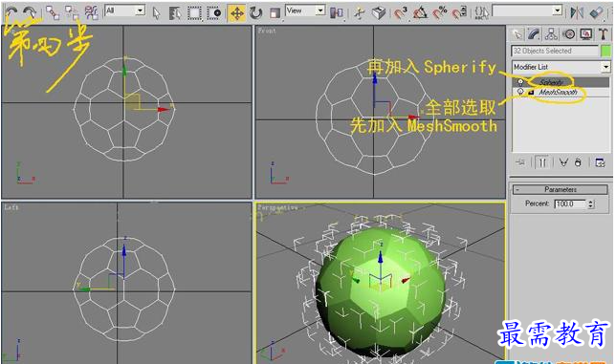
Task: Click the Make Unique icon
Action: (563, 162)
